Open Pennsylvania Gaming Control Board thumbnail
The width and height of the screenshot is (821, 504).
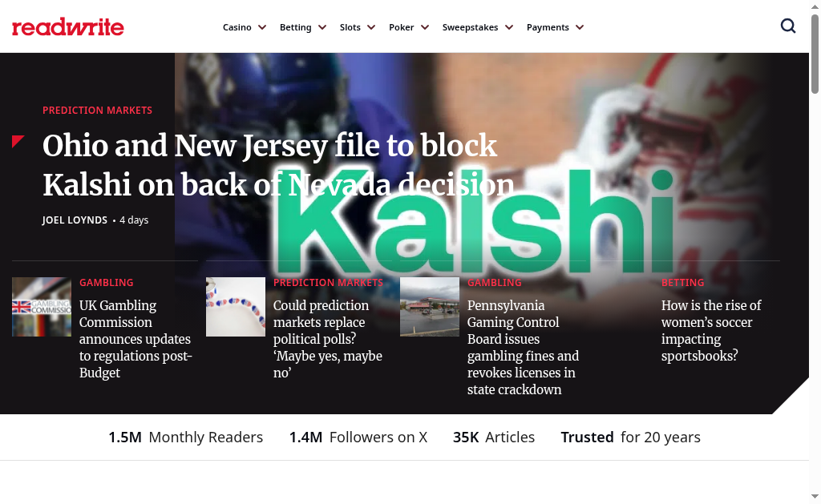point(430,307)
